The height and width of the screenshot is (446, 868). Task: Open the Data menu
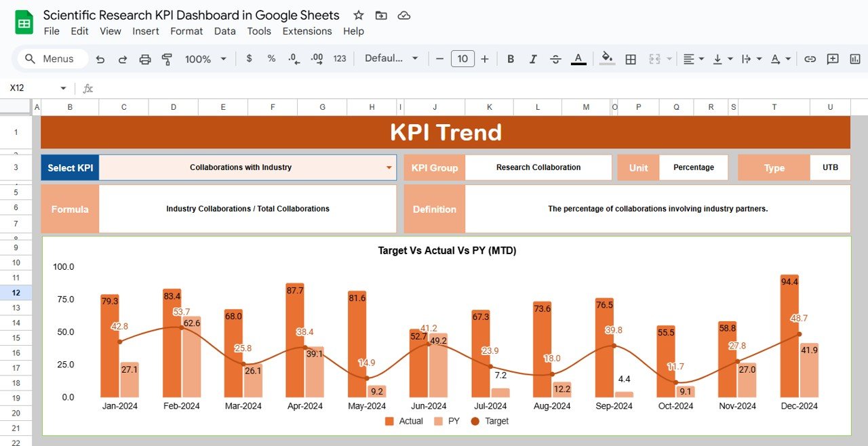(224, 31)
